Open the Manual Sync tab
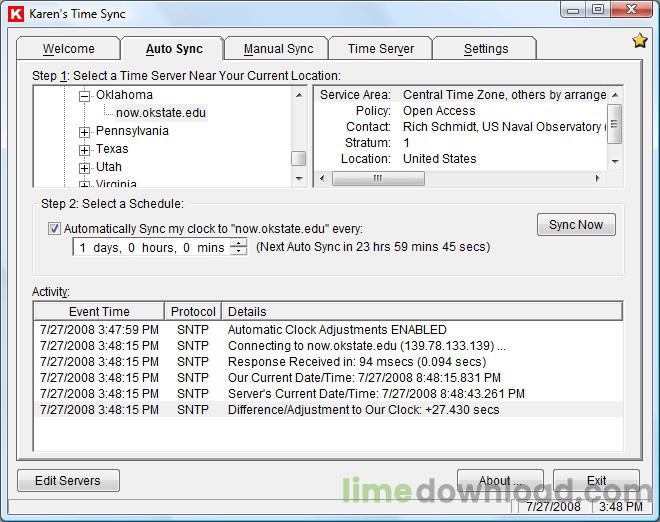Viewport: 660px width, 522px height. 278,49
